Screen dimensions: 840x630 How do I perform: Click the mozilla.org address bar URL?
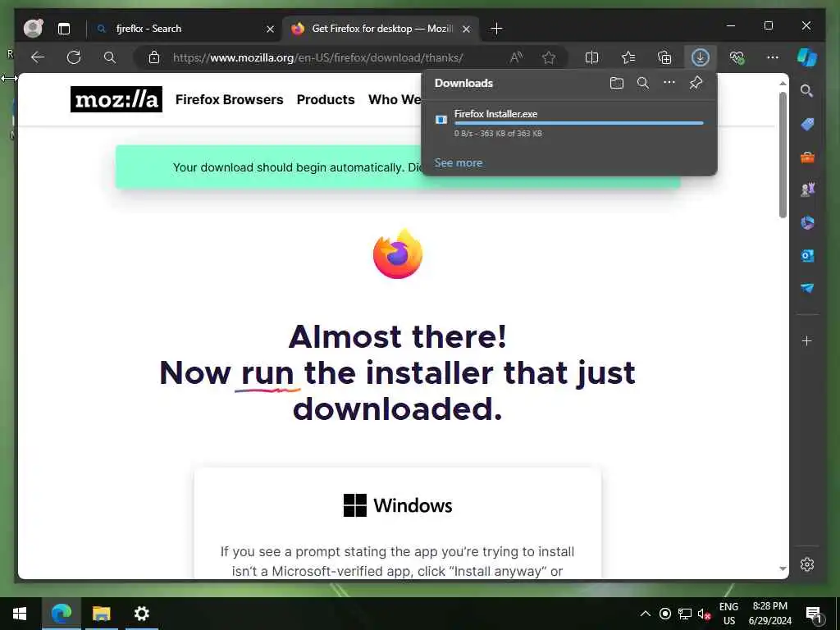[317, 57]
